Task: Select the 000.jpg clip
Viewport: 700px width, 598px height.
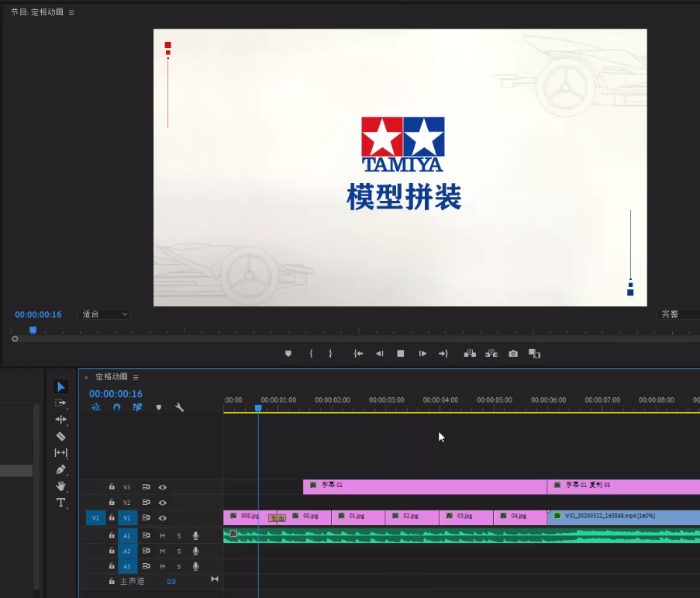Action: (250, 517)
